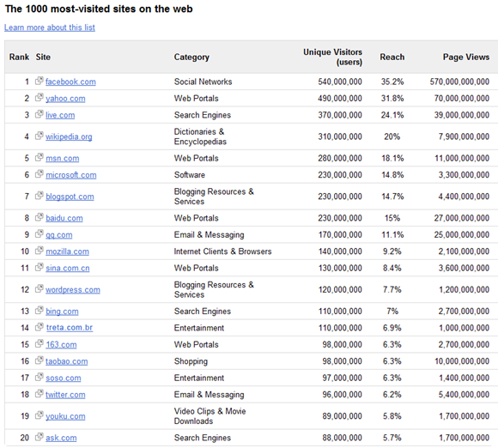Click the 'Software' category cell
This screenshot has width=498, height=448.
pos(190,175)
